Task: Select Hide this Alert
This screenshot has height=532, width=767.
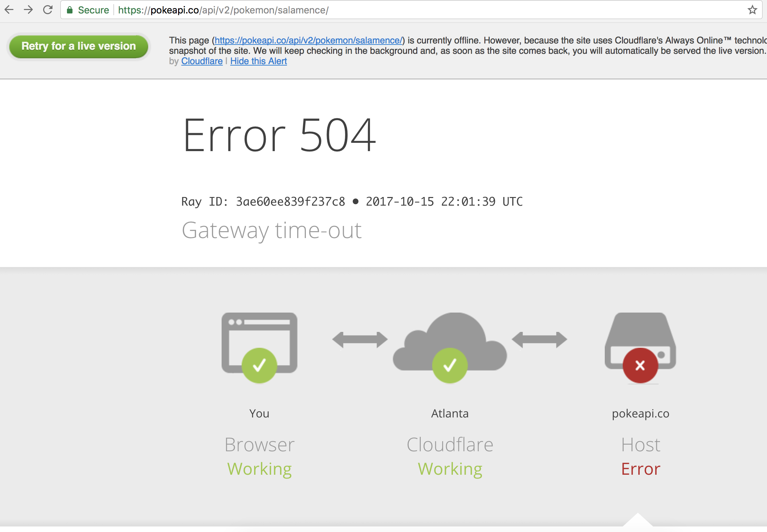Action: (258, 61)
